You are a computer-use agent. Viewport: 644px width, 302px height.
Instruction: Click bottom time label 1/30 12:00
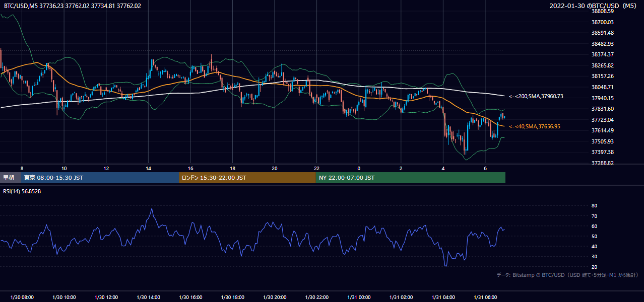(x=106, y=297)
